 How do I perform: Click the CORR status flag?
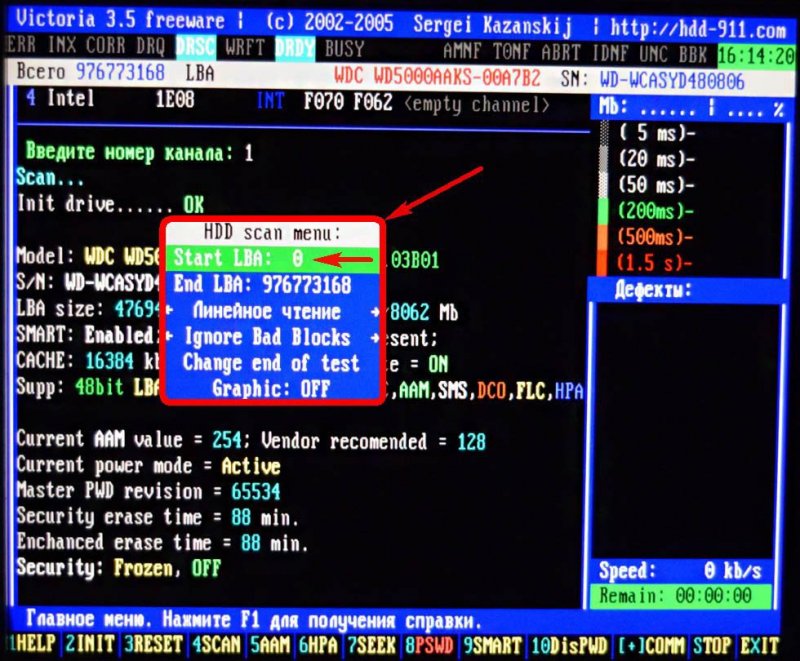pos(106,46)
